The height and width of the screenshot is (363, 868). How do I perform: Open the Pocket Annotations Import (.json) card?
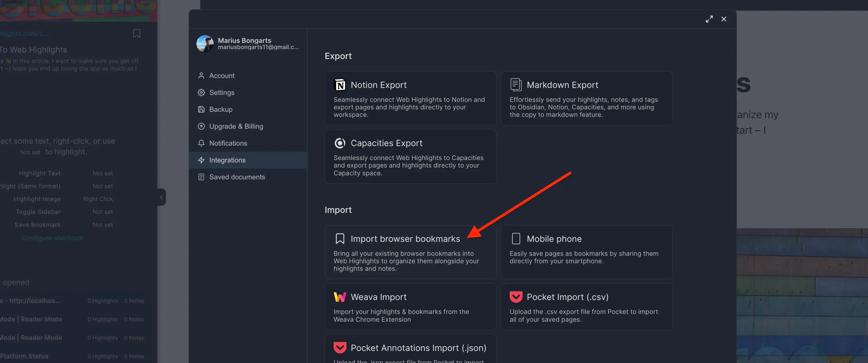[x=410, y=349]
